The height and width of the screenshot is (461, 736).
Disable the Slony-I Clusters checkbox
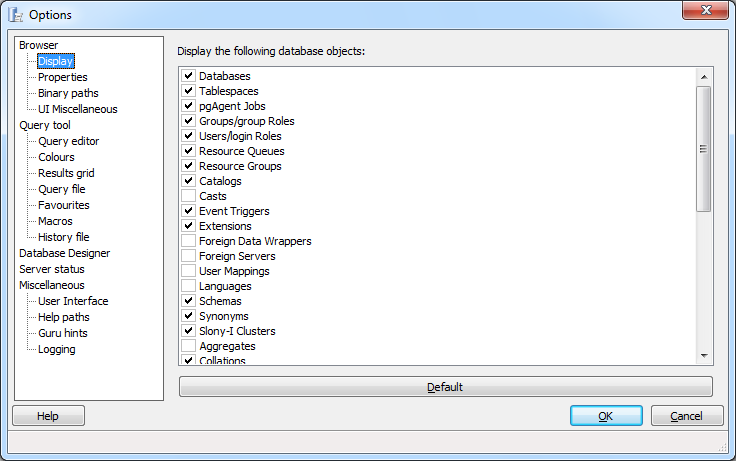click(188, 331)
